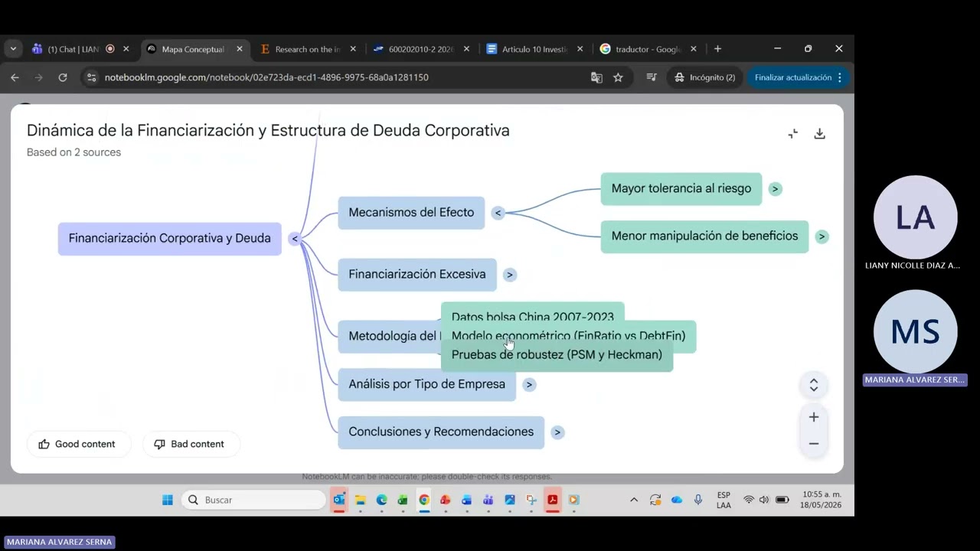The width and height of the screenshot is (980, 551).
Task: Collapse the Financiarización Corporativa y Deuda root
Action: 295,239
